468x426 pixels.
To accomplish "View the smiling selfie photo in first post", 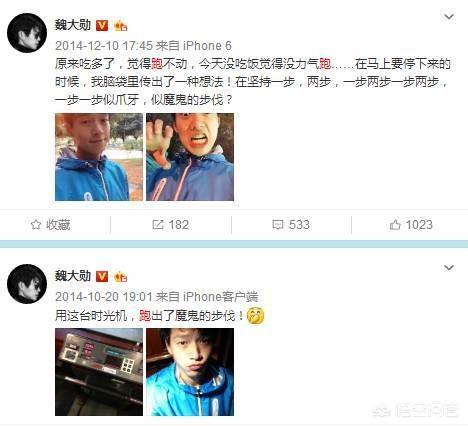I will [99, 157].
